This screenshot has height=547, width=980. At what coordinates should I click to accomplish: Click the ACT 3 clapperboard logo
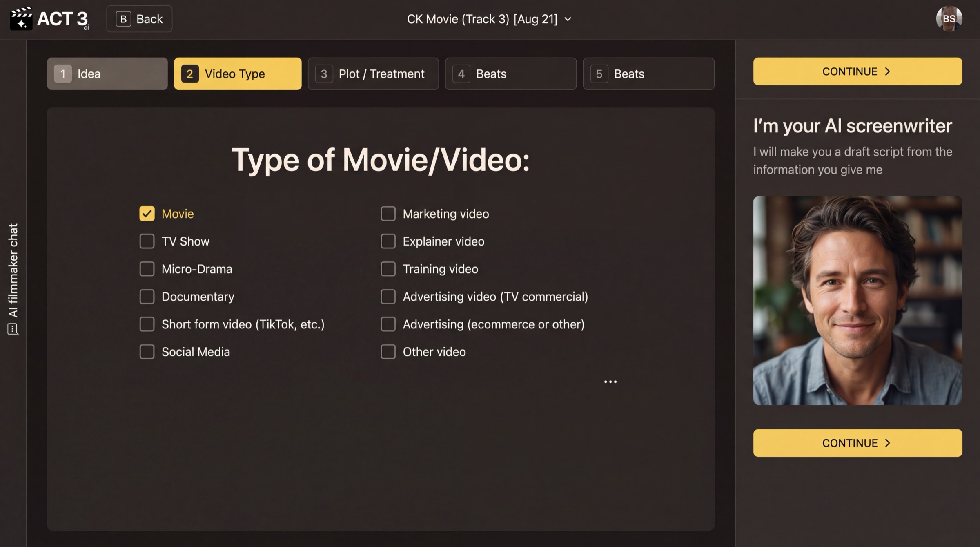click(49, 19)
